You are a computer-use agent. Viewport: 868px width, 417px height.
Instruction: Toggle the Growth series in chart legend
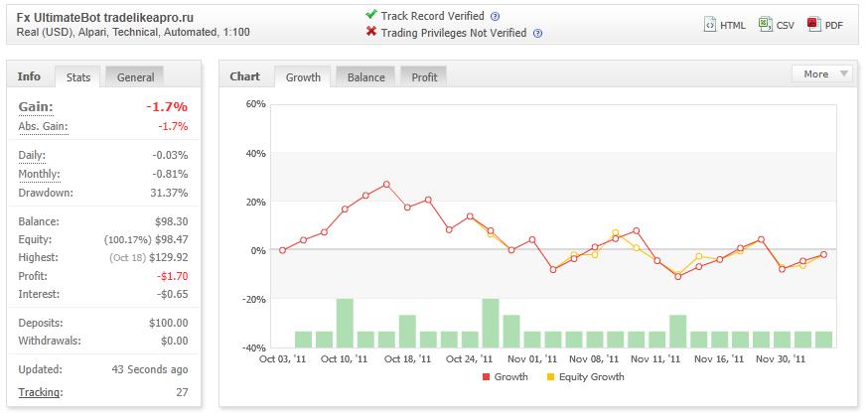pos(506,377)
